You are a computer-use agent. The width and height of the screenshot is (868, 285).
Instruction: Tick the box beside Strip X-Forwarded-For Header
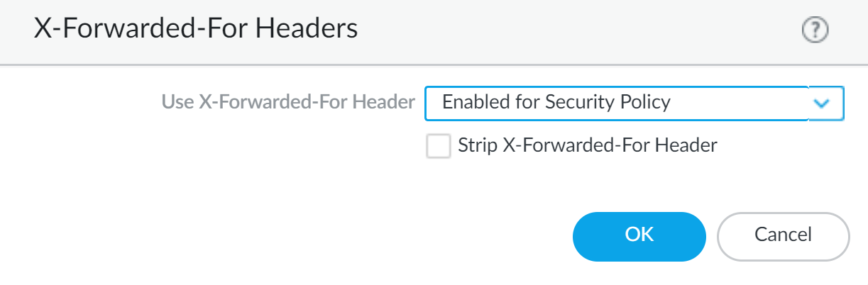438,147
